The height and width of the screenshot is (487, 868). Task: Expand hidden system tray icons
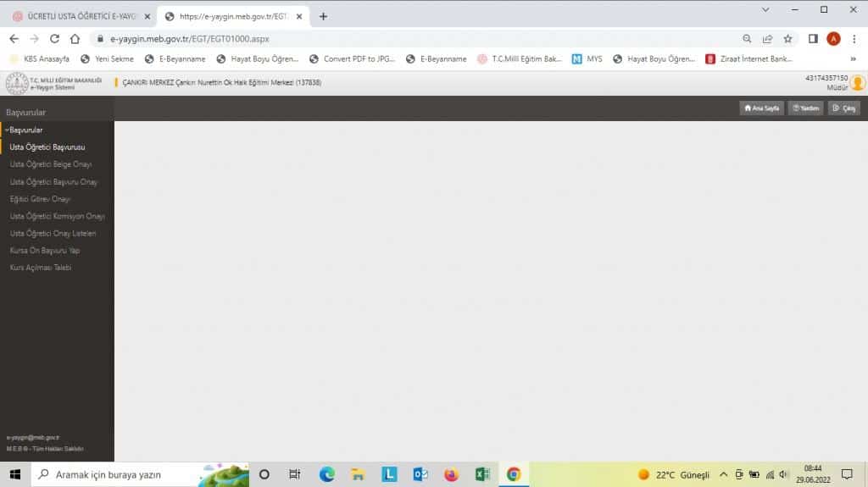[723, 474]
